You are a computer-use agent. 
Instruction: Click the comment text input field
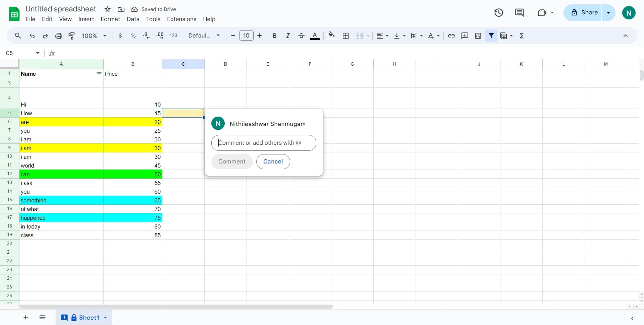point(263,143)
